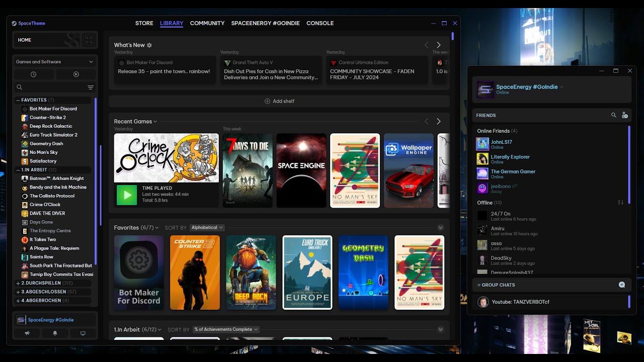Image resolution: width=644 pixels, height=362 pixels.
Task: Select 7 Days to Die cover
Action: coord(248,170)
